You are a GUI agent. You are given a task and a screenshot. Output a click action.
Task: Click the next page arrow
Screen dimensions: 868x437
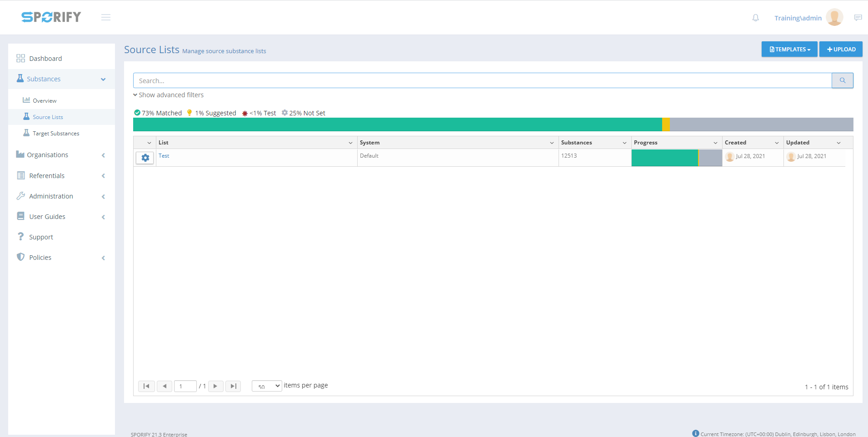click(215, 386)
